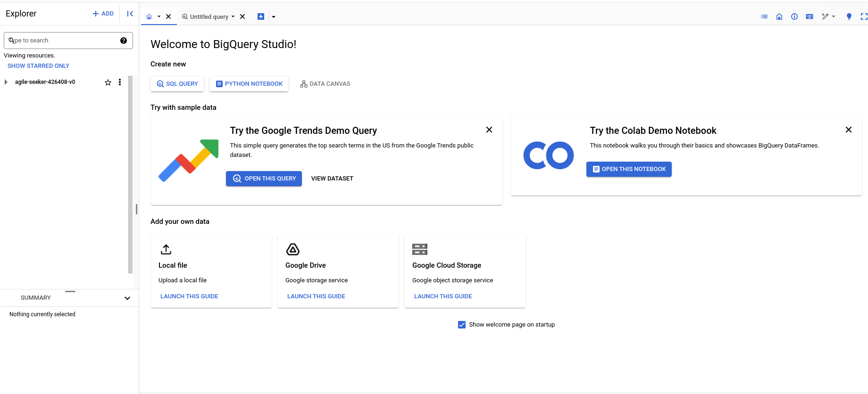Switch to the home tab

point(149,16)
